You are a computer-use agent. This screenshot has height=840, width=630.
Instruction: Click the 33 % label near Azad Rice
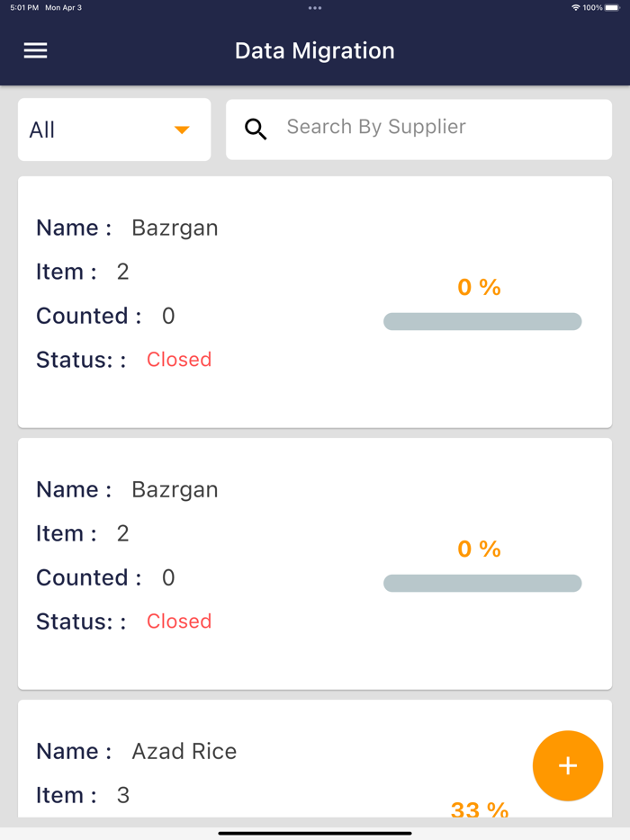[x=478, y=810]
